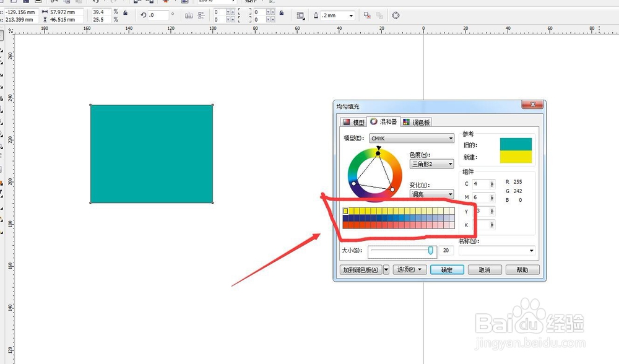Select the first dark blue swatch in grid
This screenshot has width=619, height=364.
346,218
